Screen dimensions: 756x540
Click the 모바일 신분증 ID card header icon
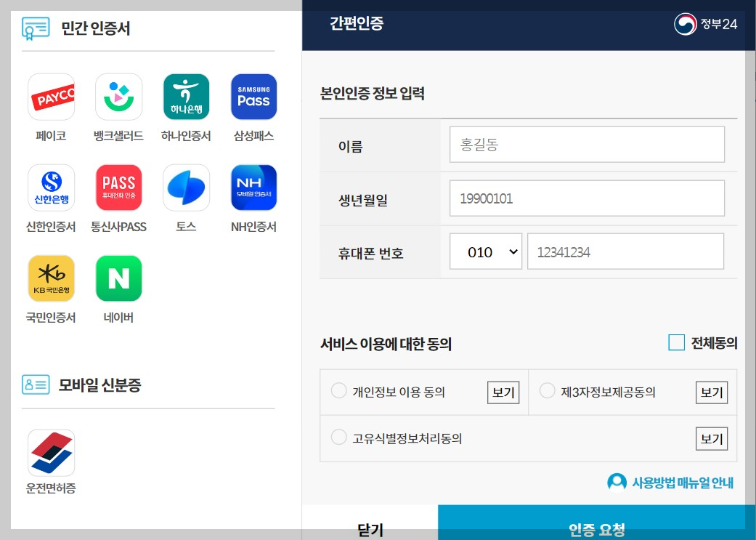[x=36, y=384]
